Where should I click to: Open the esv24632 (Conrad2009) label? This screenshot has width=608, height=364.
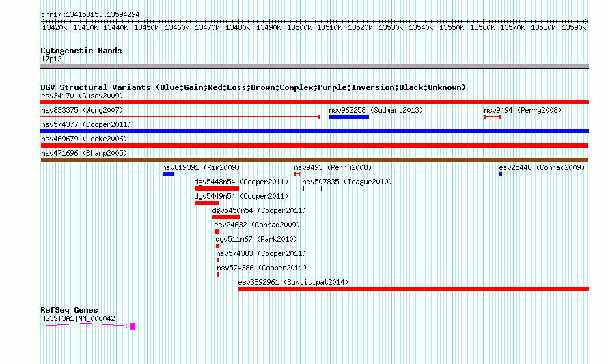click(x=257, y=225)
